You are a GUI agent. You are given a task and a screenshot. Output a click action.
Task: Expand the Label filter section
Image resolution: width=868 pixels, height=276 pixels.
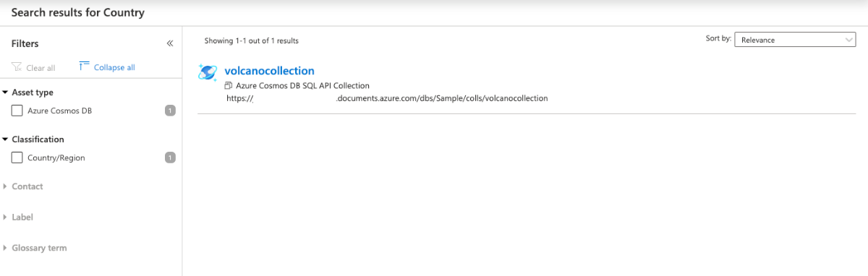coord(18,217)
